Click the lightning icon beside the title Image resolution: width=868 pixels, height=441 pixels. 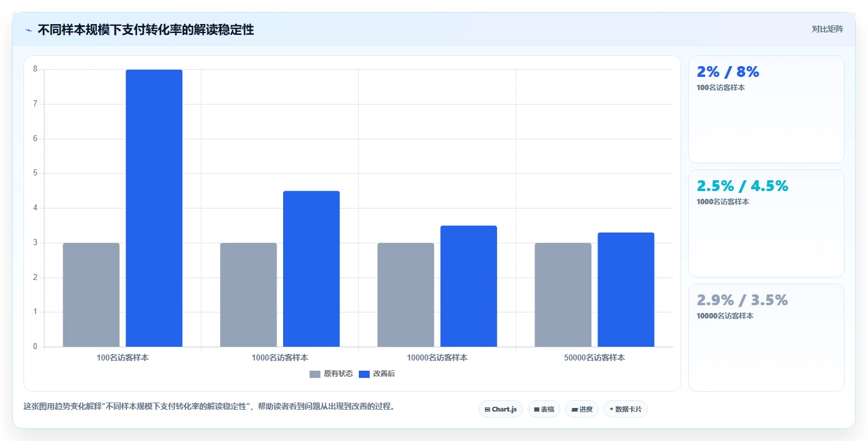[x=28, y=30]
